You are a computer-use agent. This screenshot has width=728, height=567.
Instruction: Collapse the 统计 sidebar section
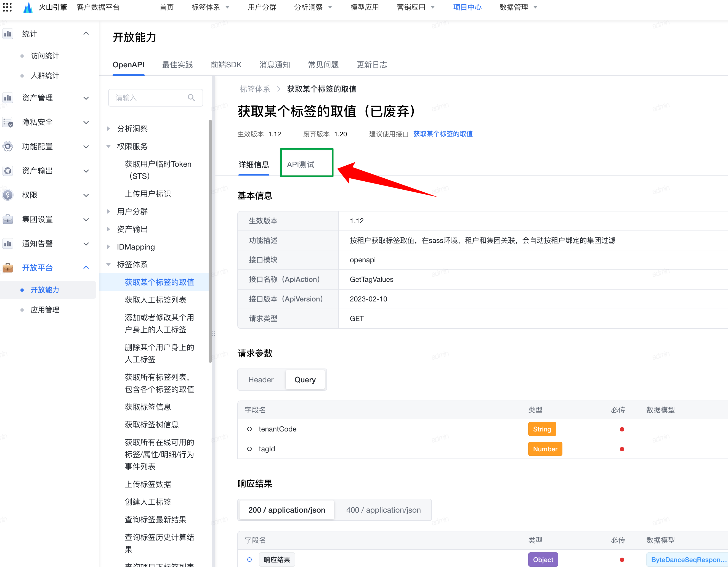coord(86,33)
